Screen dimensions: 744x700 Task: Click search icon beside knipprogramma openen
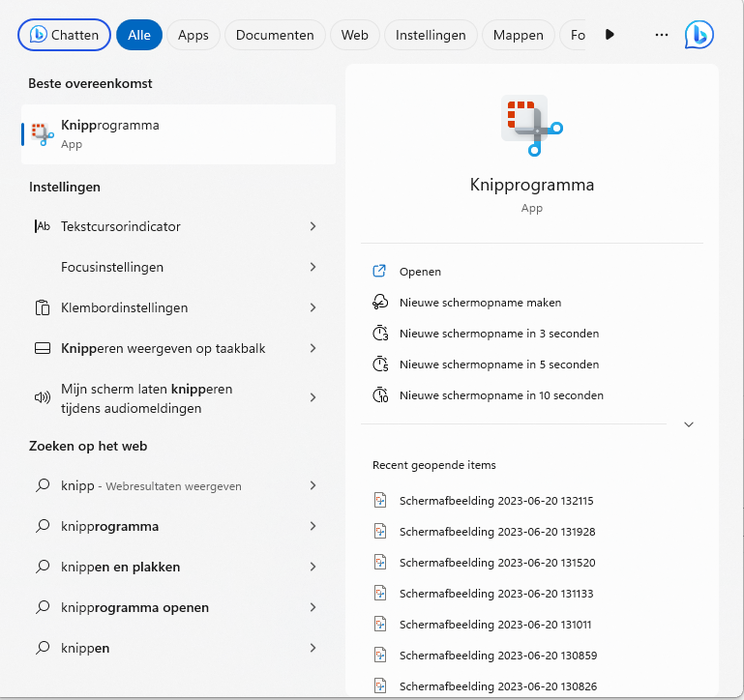click(x=43, y=607)
